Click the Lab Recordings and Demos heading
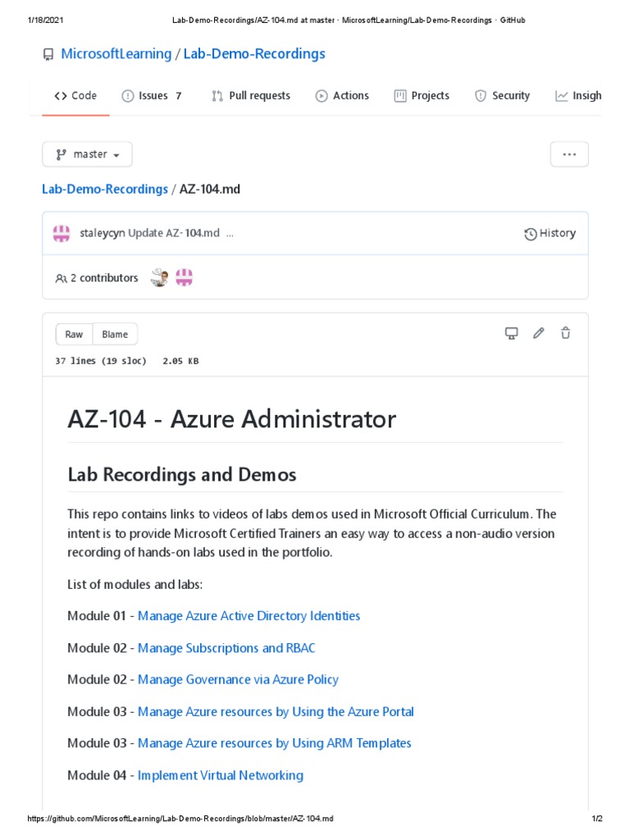Screen dimensions: 630x840 (182, 475)
